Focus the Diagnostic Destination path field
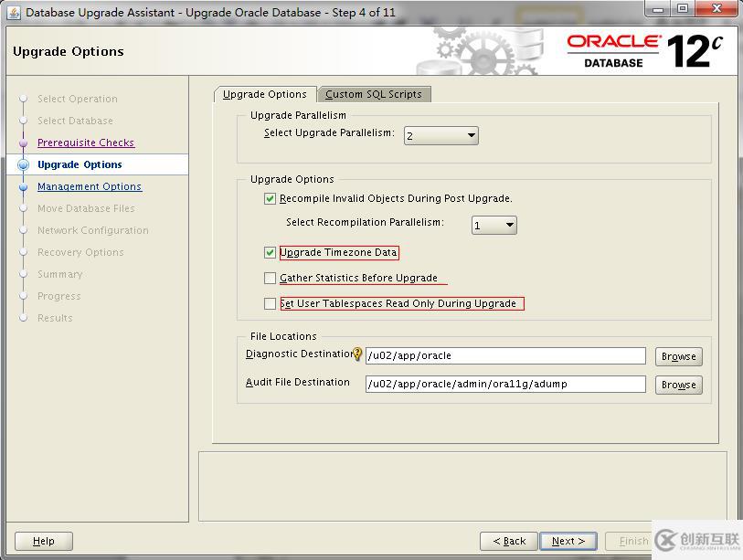Screen dimensions: 743x560 click(x=505, y=355)
